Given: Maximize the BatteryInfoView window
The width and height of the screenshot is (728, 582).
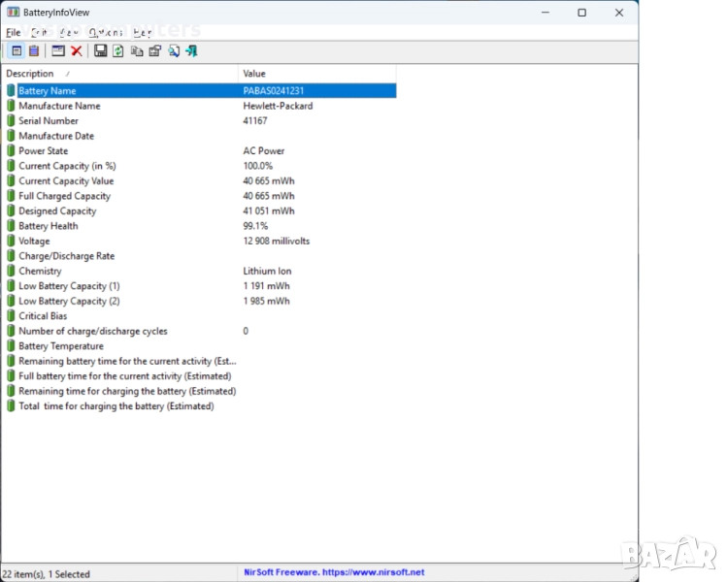Looking at the screenshot, I should (x=581, y=13).
